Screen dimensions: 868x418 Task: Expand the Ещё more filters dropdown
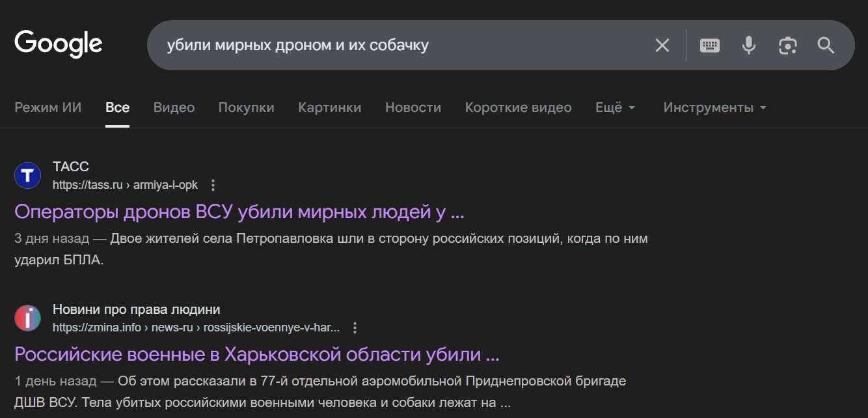(615, 107)
